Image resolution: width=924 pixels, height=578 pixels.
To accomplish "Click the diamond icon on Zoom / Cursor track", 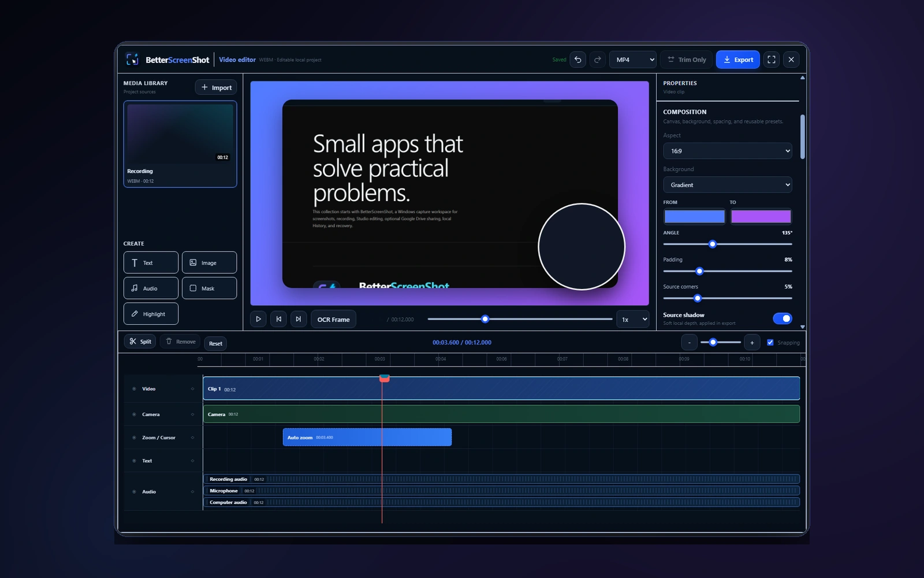I will click(x=192, y=438).
